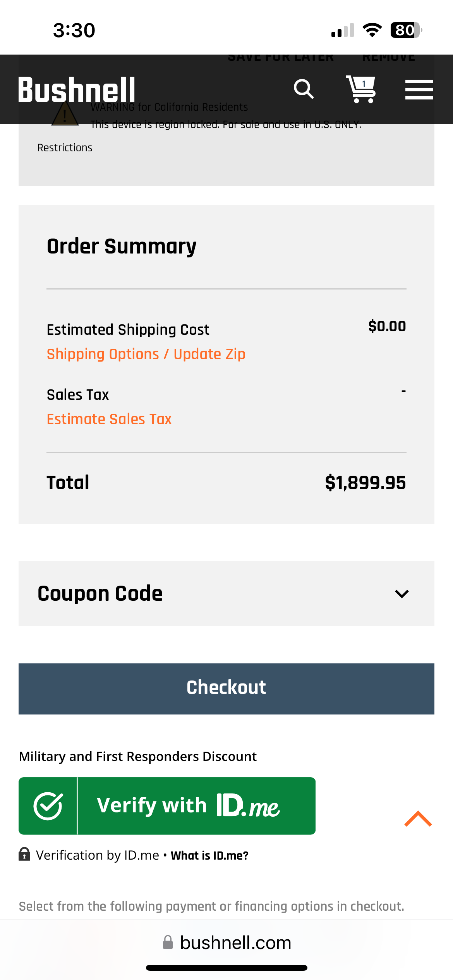Viewport: 453px width, 980px height.
Task: Click the padlock beside Verification by ID.me
Action: coord(24,854)
